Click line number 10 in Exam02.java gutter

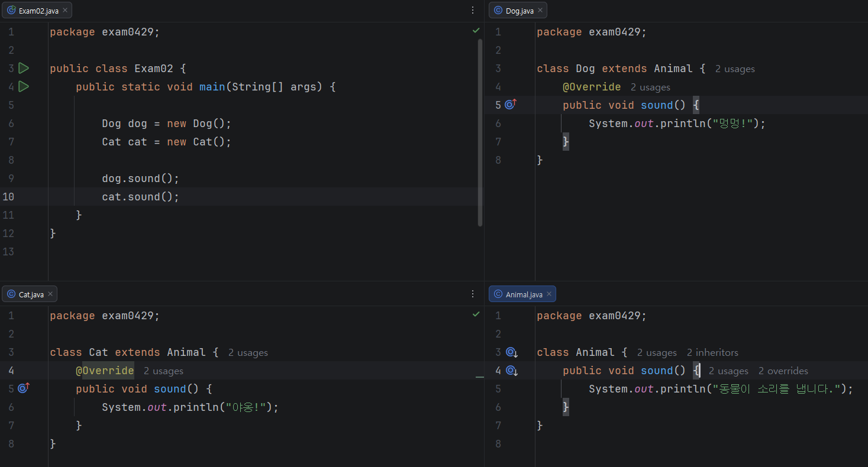(x=8, y=197)
